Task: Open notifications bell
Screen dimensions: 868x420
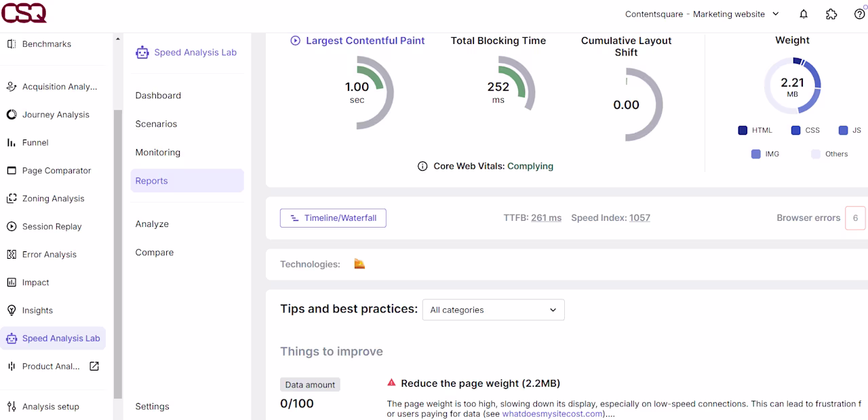Action: (x=804, y=14)
